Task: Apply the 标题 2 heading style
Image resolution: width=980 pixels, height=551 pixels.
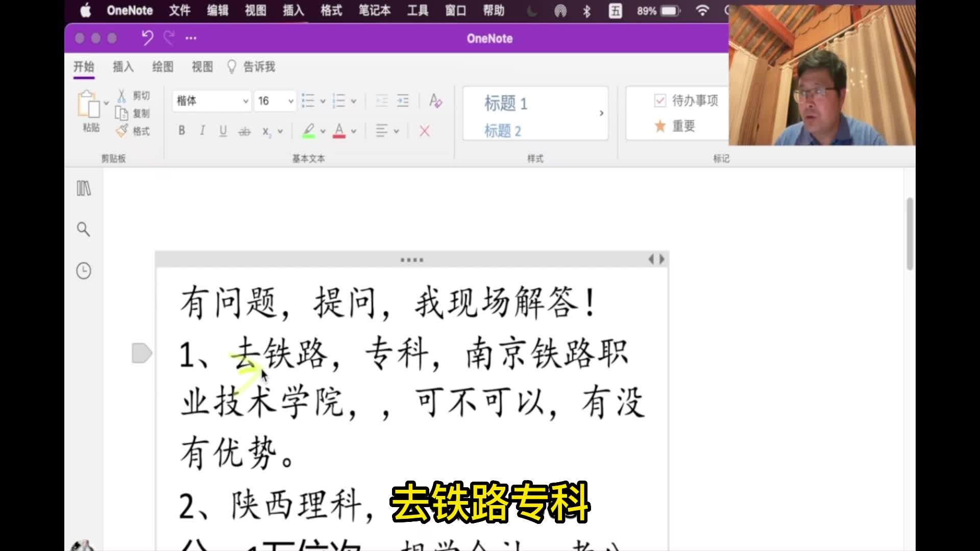Action: (x=503, y=131)
